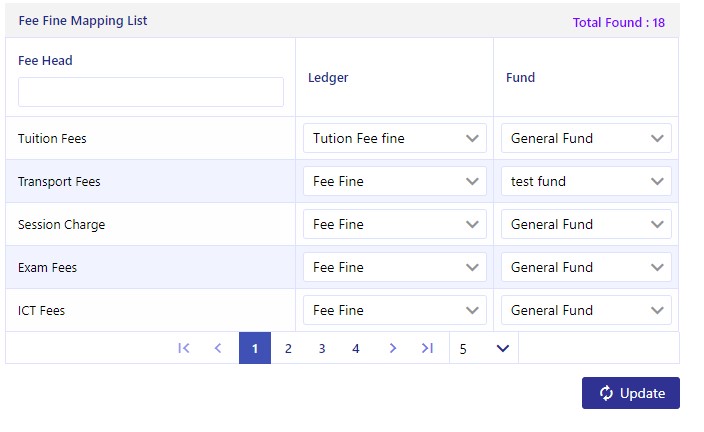704x432 pixels.
Task: Click previous page arrow icon
Action: [218, 348]
